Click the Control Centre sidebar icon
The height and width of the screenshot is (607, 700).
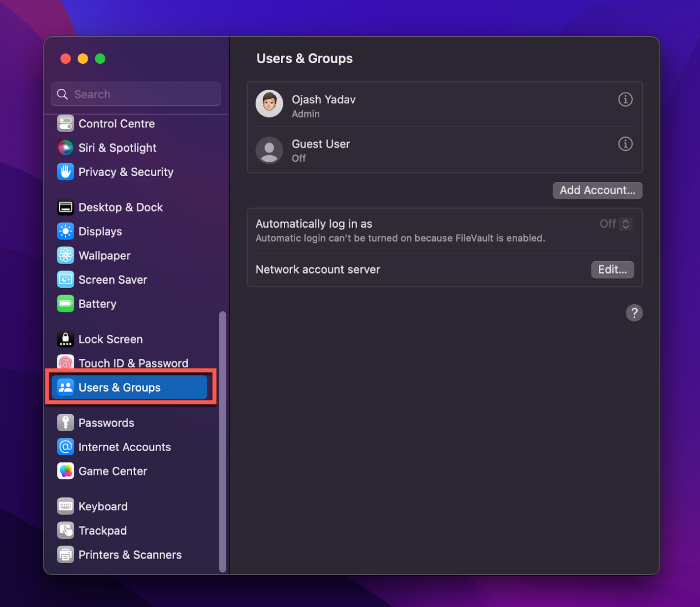[x=65, y=123]
